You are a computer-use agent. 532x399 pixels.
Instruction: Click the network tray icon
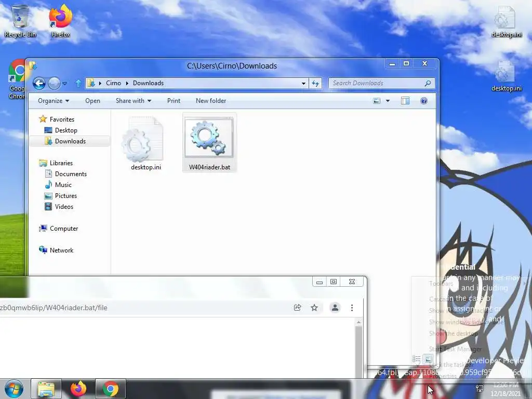(480, 389)
